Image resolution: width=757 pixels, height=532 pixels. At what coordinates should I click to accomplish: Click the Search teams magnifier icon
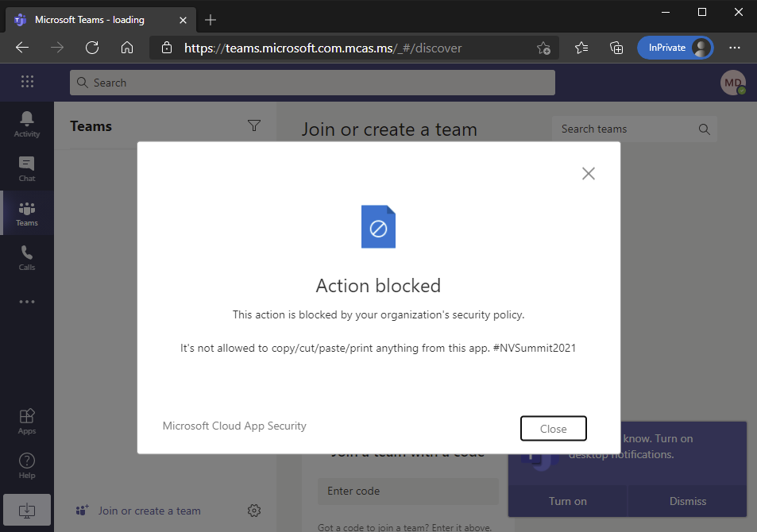point(705,129)
